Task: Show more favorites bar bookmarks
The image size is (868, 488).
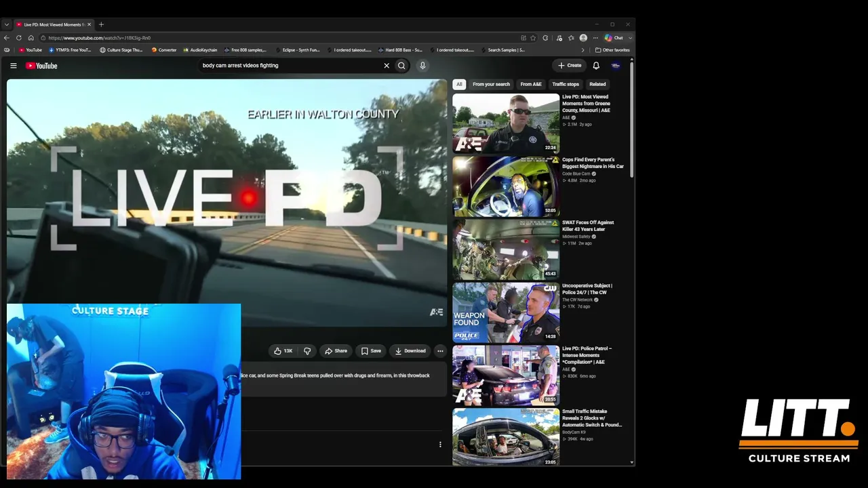Action: (583, 50)
